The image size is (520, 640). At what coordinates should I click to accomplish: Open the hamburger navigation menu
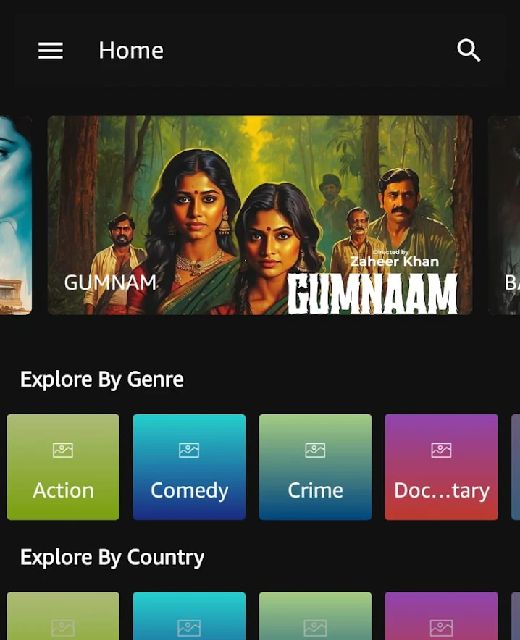click(x=50, y=51)
